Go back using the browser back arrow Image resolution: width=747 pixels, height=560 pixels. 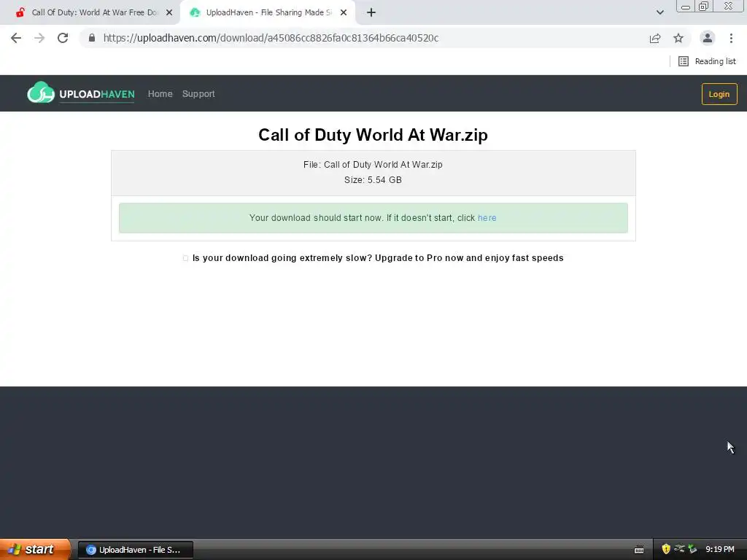16,38
